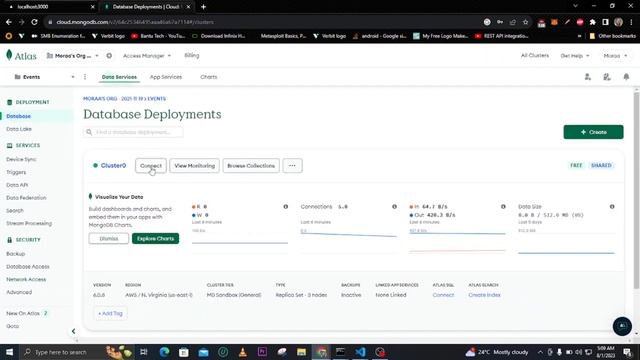
Task: Open the Events project selector dropdown
Action: coord(44,77)
